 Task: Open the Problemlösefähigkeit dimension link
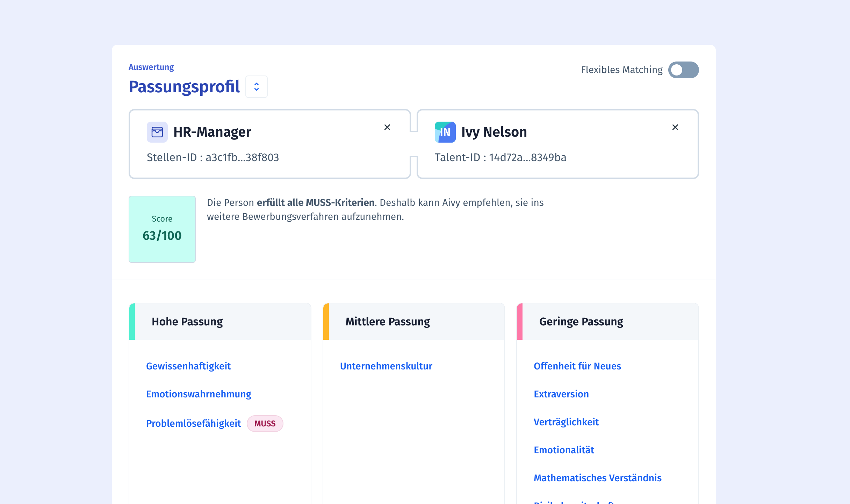coord(193,423)
